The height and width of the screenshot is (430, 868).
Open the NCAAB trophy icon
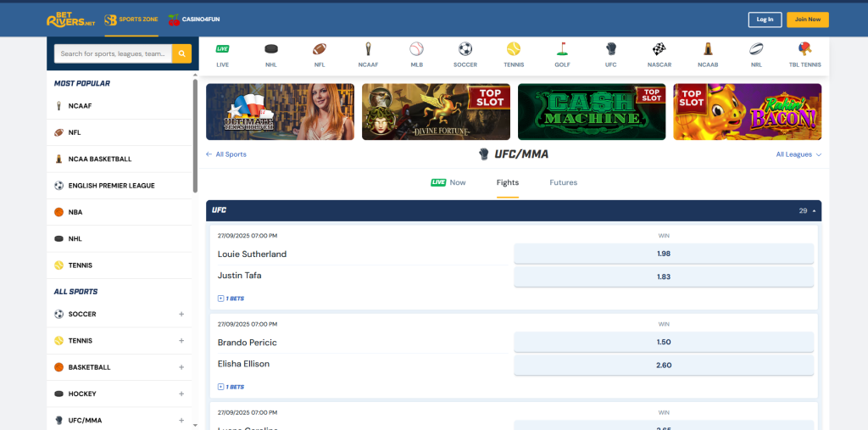(x=708, y=48)
